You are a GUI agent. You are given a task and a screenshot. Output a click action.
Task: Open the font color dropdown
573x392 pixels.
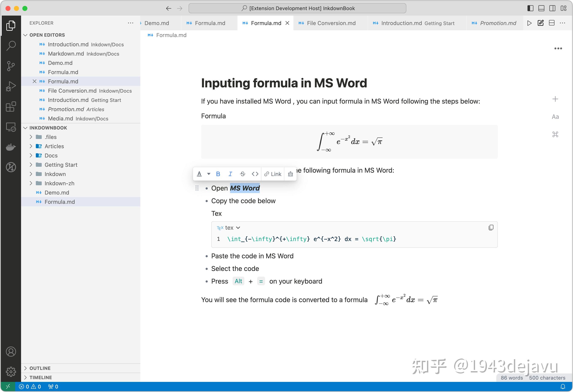point(209,174)
